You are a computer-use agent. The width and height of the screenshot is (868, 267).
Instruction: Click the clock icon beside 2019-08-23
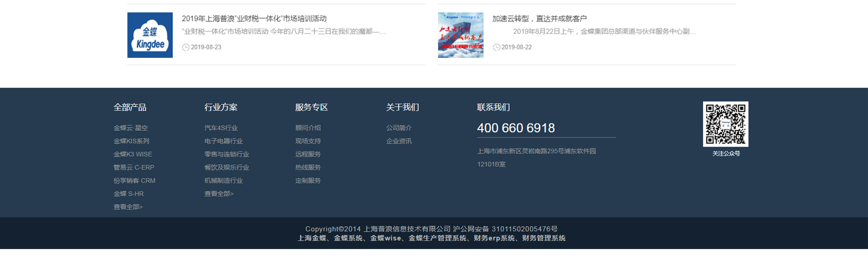tap(186, 47)
